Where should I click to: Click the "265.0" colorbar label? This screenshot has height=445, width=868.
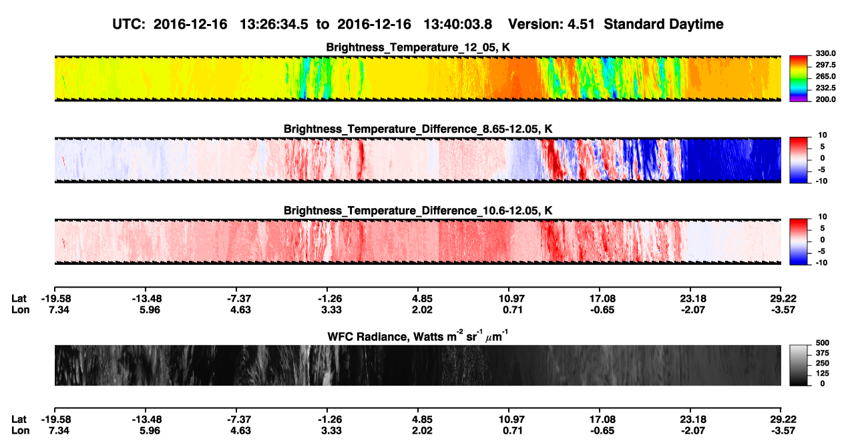click(825, 77)
